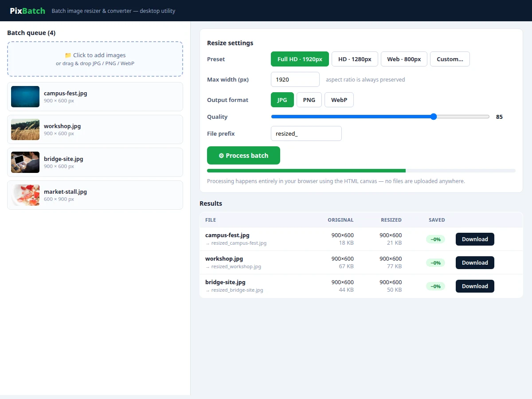Select the workshop.jpg wheat thumbnail
Viewport: 532px width, 399px height.
25,129
